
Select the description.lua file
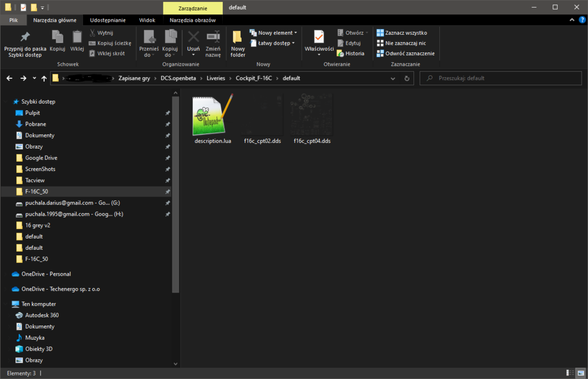[x=213, y=119]
